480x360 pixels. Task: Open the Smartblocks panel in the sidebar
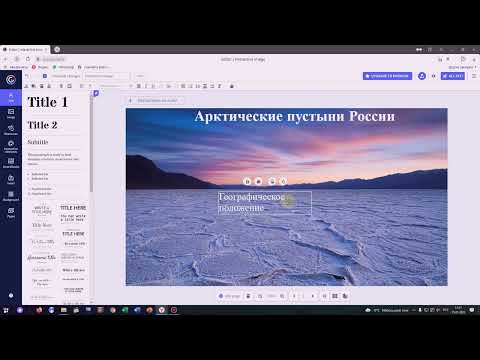pos(11,163)
